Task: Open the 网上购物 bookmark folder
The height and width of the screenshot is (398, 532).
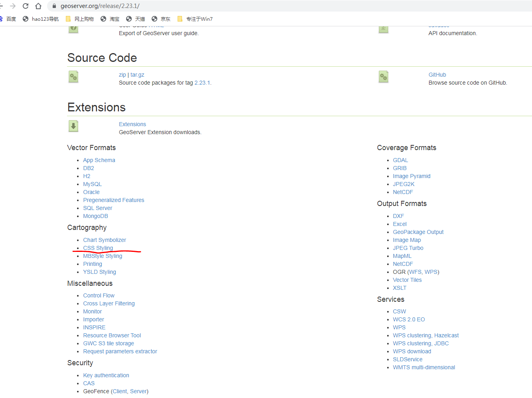Action: pos(79,19)
